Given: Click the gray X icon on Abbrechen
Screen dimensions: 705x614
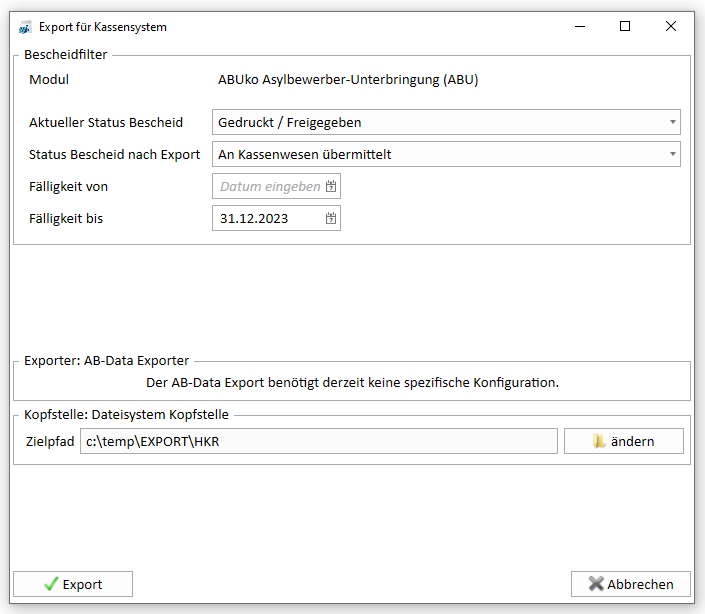Looking at the screenshot, I should click(x=596, y=584).
